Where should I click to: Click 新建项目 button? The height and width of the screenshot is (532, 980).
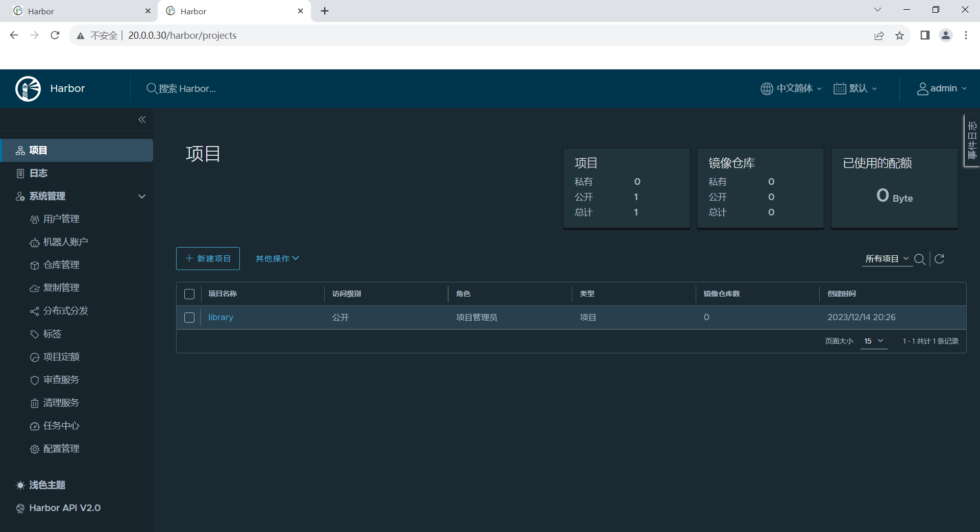[x=208, y=258]
